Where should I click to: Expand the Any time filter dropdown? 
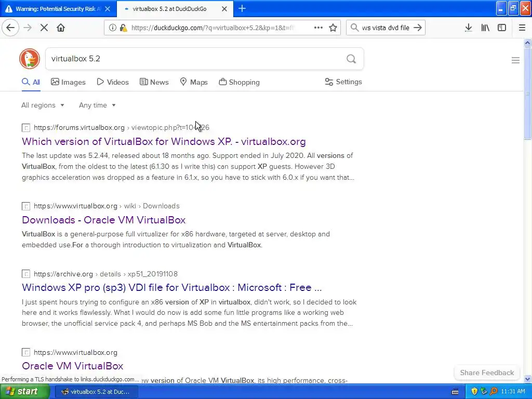coord(97,105)
